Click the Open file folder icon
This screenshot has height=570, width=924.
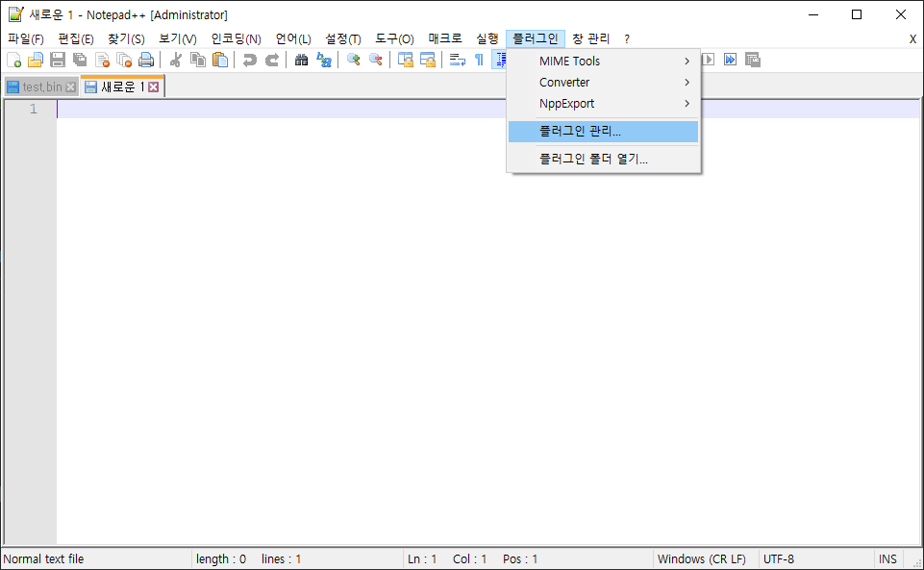point(36,60)
